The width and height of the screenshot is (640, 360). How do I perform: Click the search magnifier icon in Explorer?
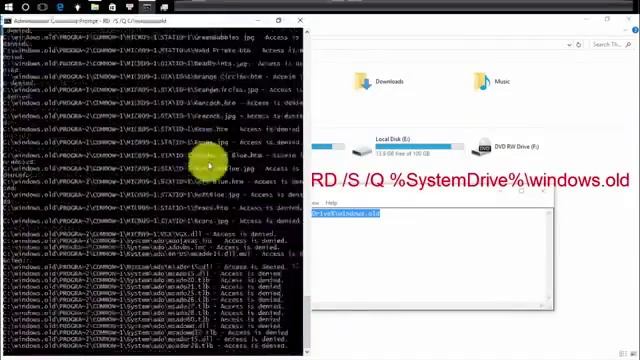(x=628, y=44)
